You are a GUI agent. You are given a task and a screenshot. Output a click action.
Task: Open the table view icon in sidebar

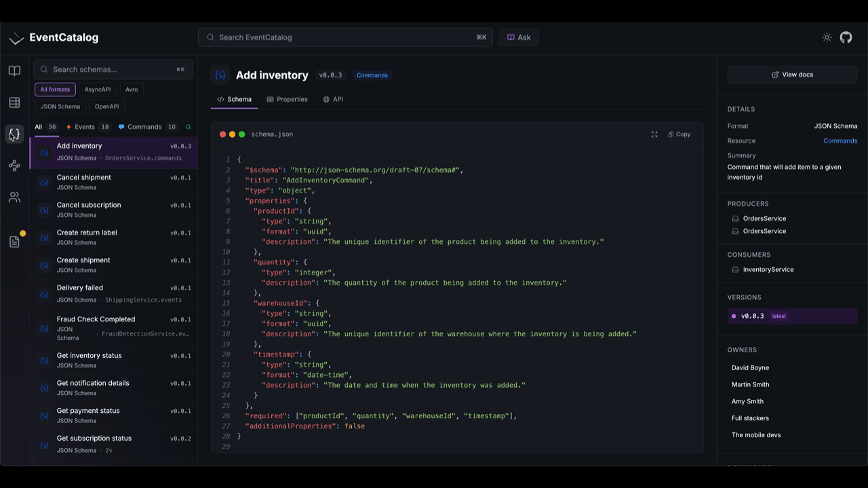click(x=14, y=103)
